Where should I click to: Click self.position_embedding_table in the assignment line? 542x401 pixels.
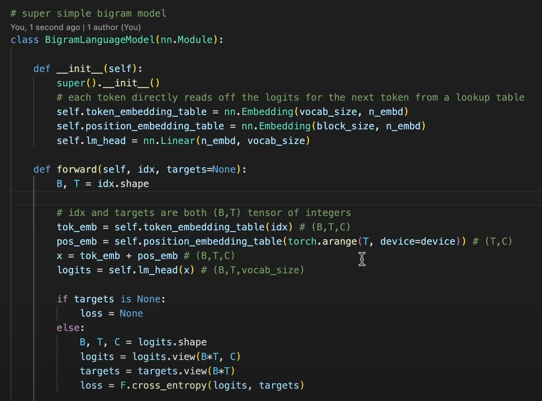coord(140,126)
